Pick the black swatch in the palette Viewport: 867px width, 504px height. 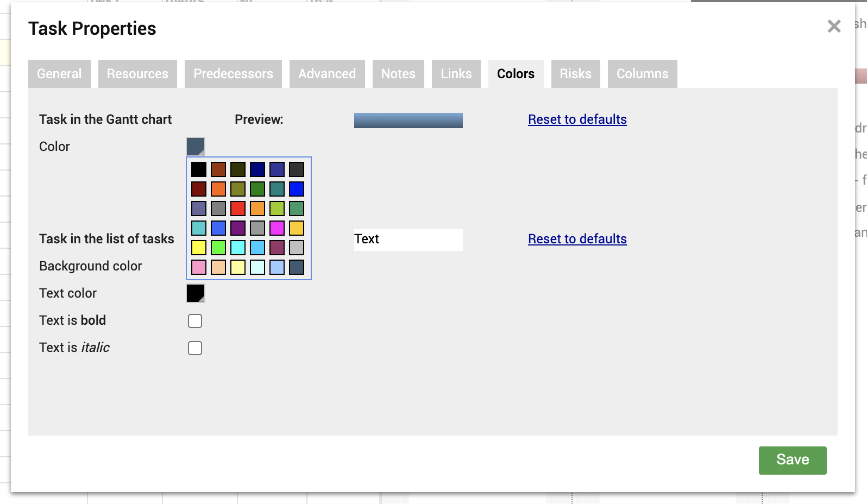[199, 169]
